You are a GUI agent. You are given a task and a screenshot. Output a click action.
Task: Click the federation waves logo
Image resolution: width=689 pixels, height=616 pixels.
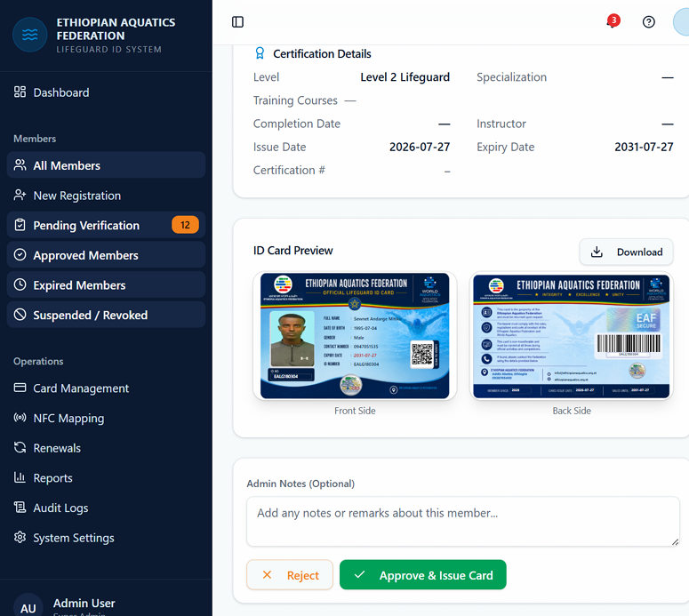[x=30, y=35]
